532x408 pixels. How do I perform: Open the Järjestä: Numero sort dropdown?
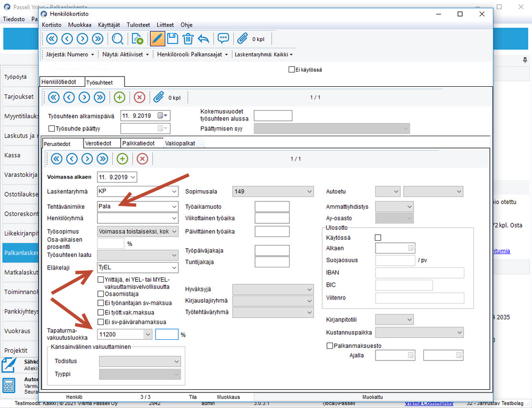pos(70,54)
